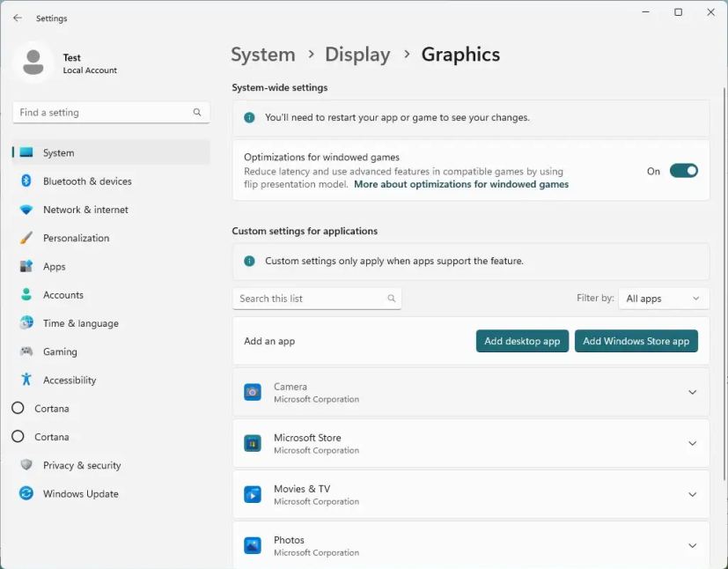Image resolution: width=728 pixels, height=569 pixels.
Task: Click the search magnifier in Find a setting
Action: (197, 113)
